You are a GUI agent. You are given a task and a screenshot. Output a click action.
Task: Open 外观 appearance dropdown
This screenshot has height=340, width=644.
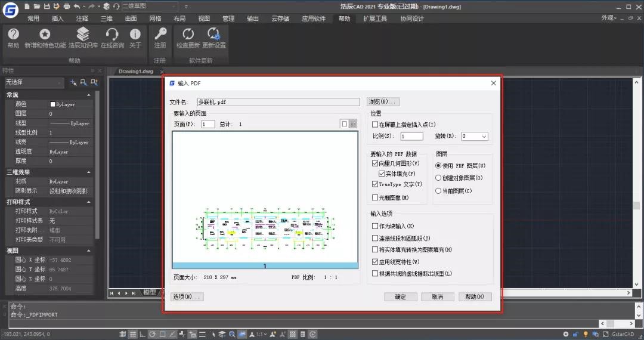609,18
